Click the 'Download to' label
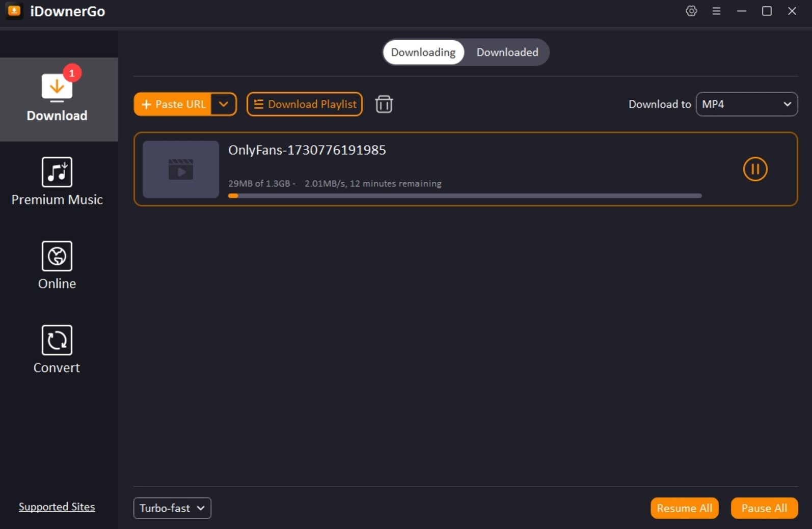The width and height of the screenshot is (812, 529). pyautogui.click(x=660, y=104)
